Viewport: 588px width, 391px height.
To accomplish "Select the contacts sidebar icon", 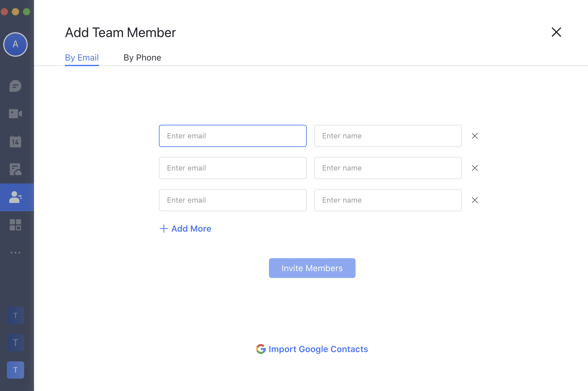I will pos(15,197).
